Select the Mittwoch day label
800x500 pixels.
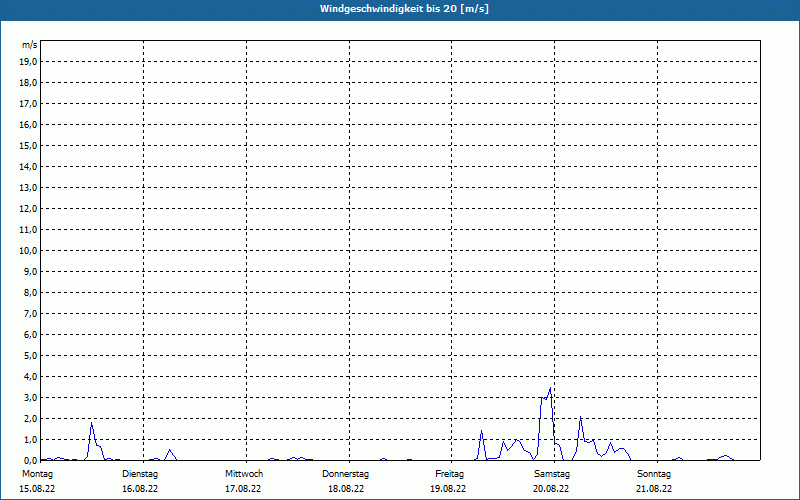point(244,473)
